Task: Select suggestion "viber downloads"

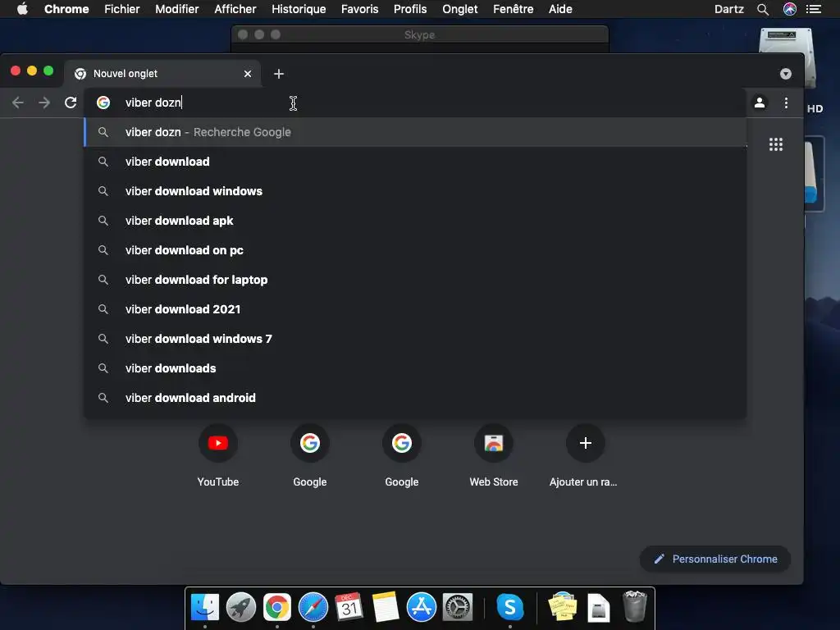Action: tap(415, 368)
